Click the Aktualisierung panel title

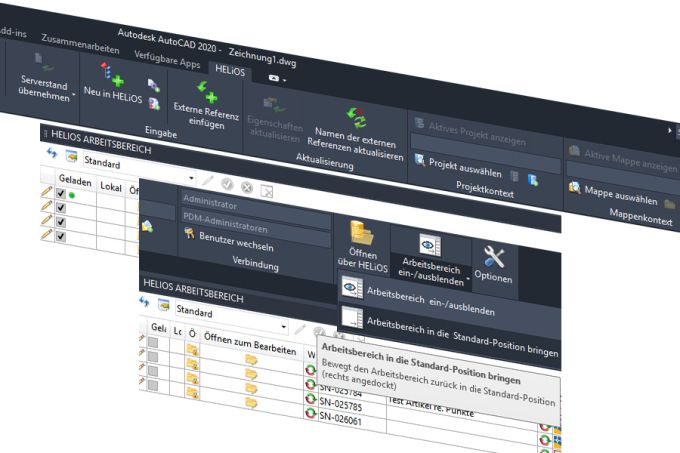[x=325, y=162]
